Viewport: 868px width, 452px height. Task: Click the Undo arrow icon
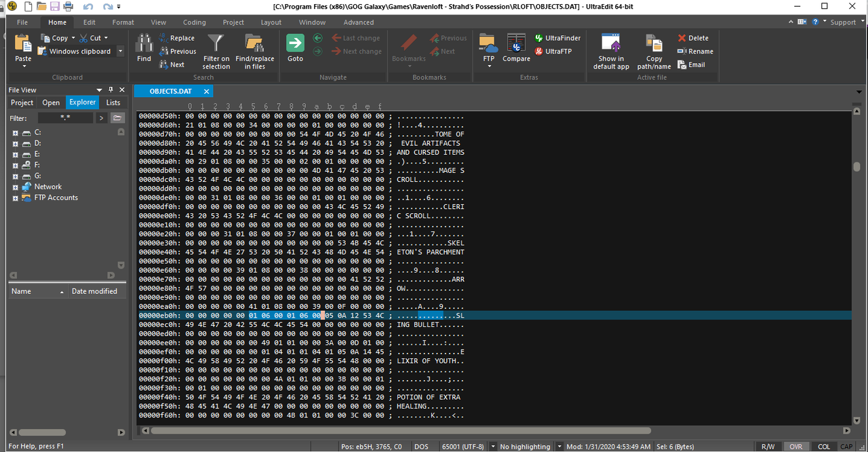tap(88, 6)
